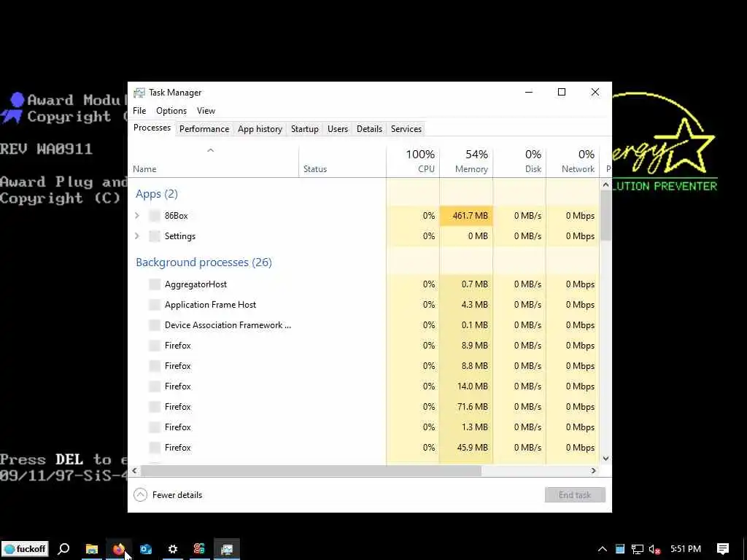Open the File menu
Image resolution: width=747 pixels, height=560 pixels.
[139, 111]
